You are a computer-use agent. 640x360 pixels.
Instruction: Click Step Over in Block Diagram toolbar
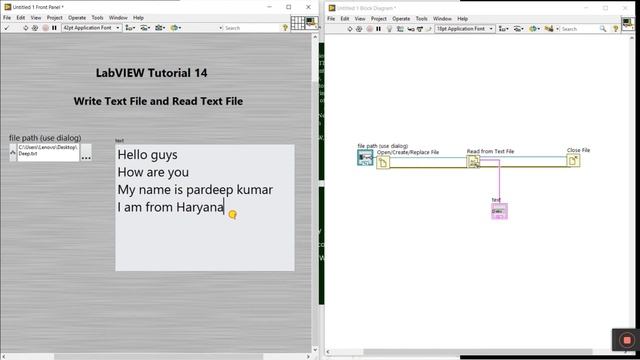(x=420, y=29)
